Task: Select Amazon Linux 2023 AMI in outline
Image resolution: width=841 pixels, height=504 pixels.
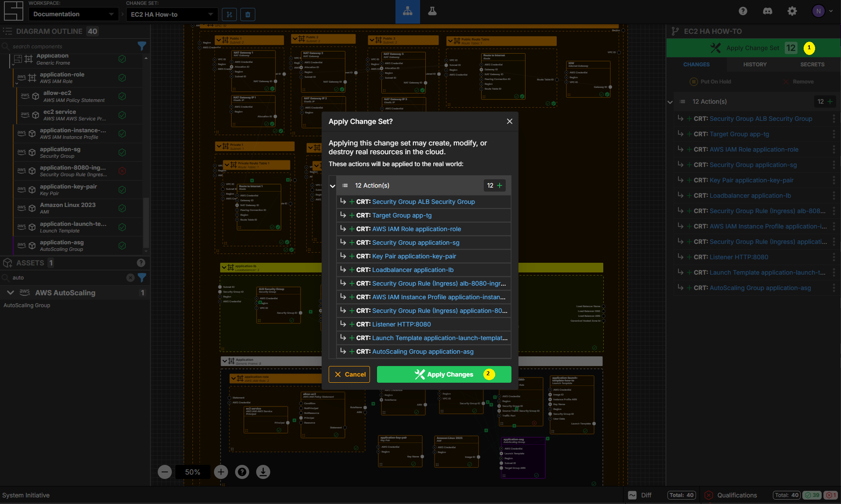Action: click(78, 208)
